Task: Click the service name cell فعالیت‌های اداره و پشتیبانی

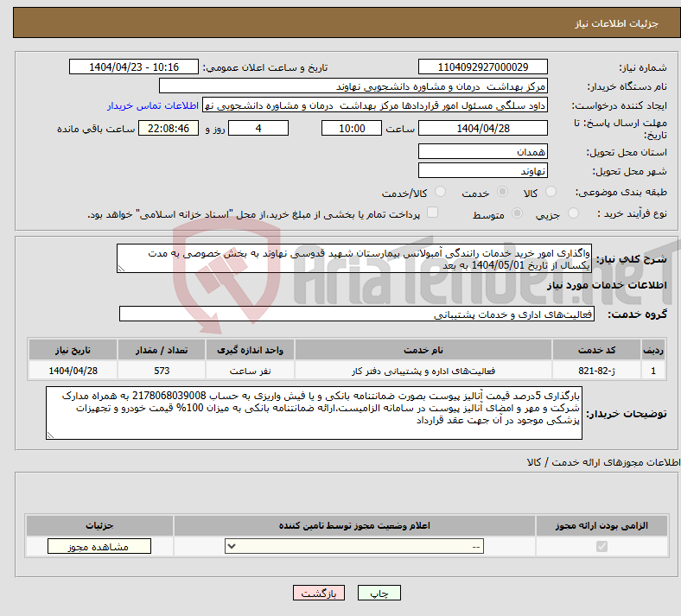Action: tap(423, 371)
